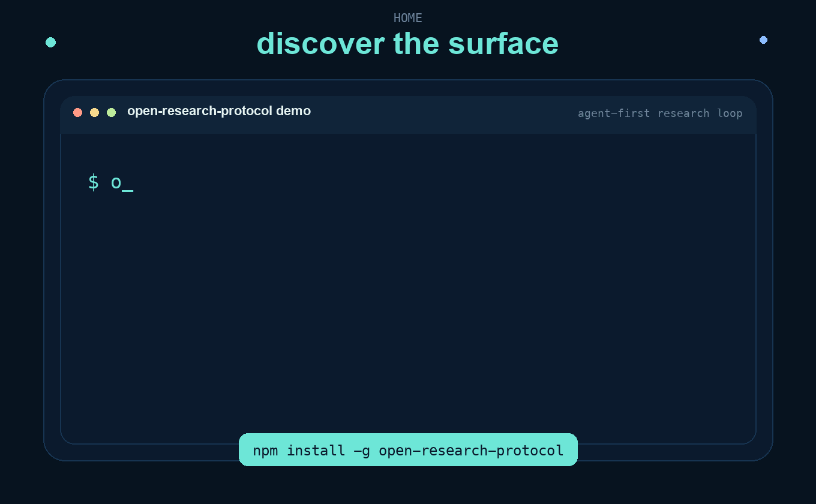Click the green traffic-light dot
Screen dimensions: 816x504
[x=111, y=112]
